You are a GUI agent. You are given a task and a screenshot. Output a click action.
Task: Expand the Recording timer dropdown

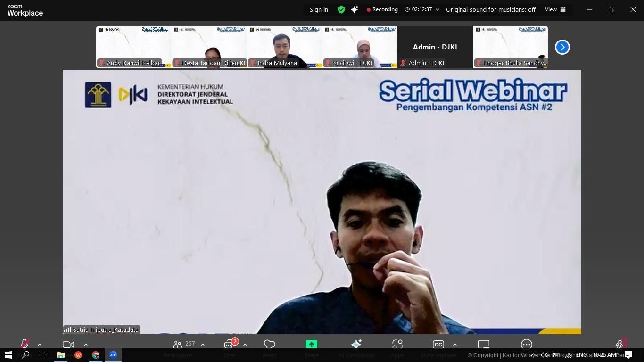(438, 9)
